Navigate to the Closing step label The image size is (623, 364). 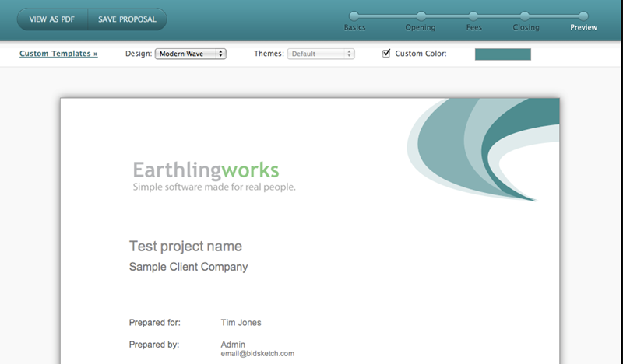click(526, 28)
